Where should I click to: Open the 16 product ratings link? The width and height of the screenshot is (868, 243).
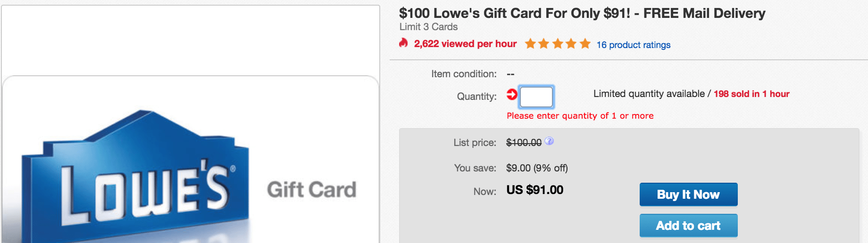tap(634, 45)
